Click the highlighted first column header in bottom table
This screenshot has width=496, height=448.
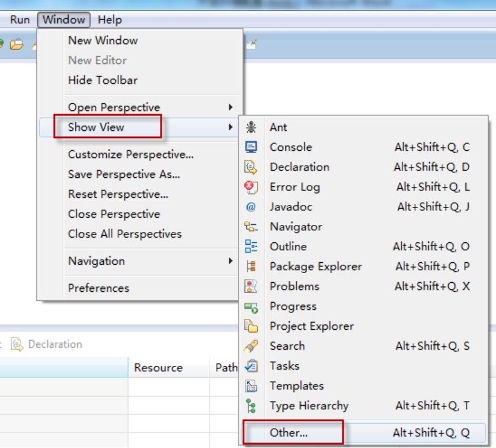pos(63,368)
